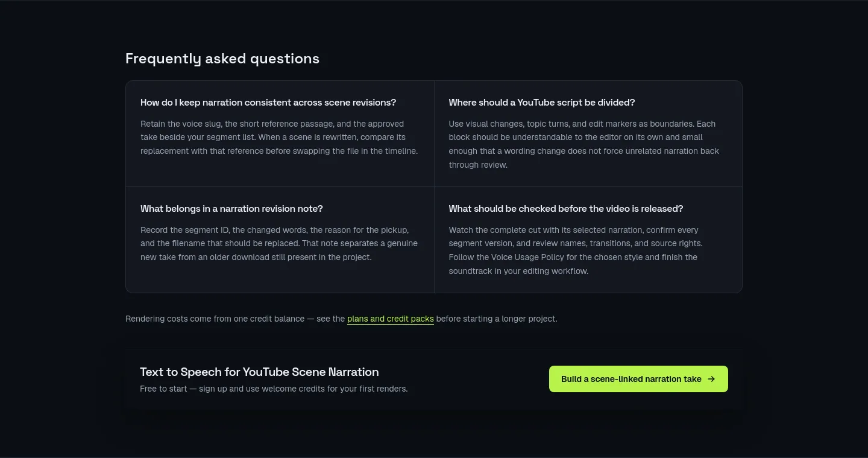The image size is (868, 458).
Task: Click the Free to start welcome credits line
Action: [x=274, y=389]
